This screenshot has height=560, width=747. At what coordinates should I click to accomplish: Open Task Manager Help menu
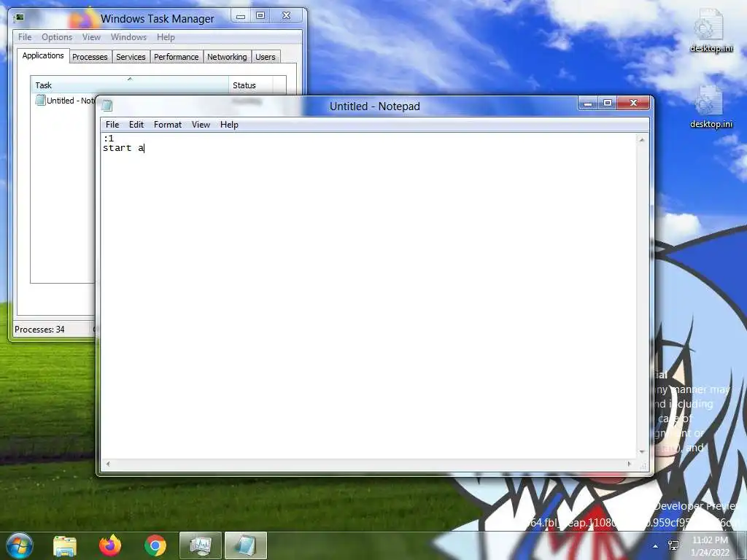point(166,36)
